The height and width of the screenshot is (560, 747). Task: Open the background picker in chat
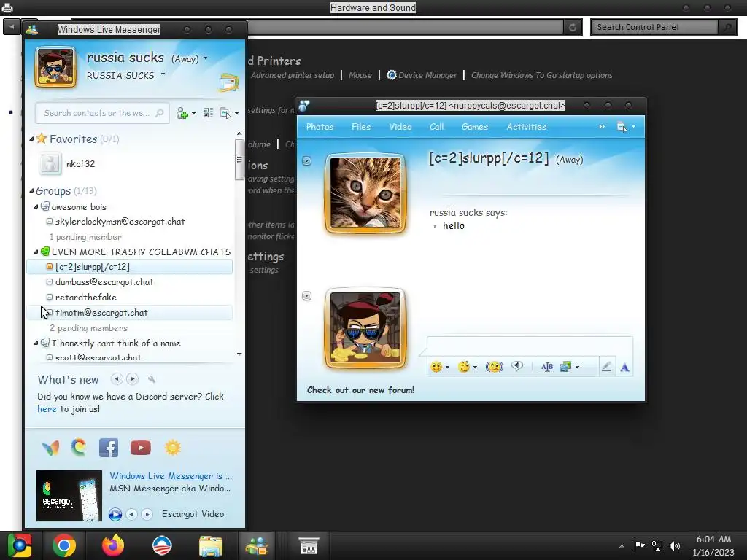pyautogui.click(x=566, y=367)
